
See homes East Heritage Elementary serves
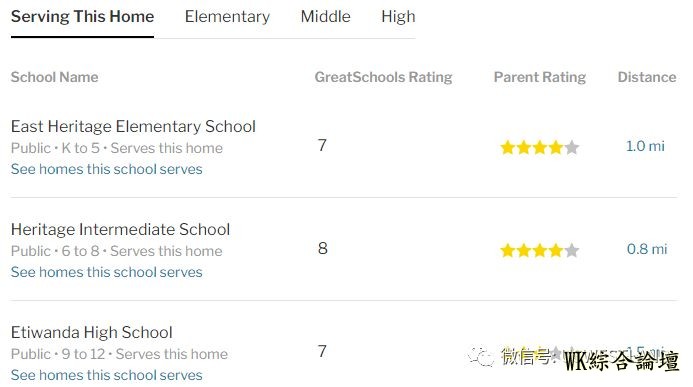click(x=107, y=169)
